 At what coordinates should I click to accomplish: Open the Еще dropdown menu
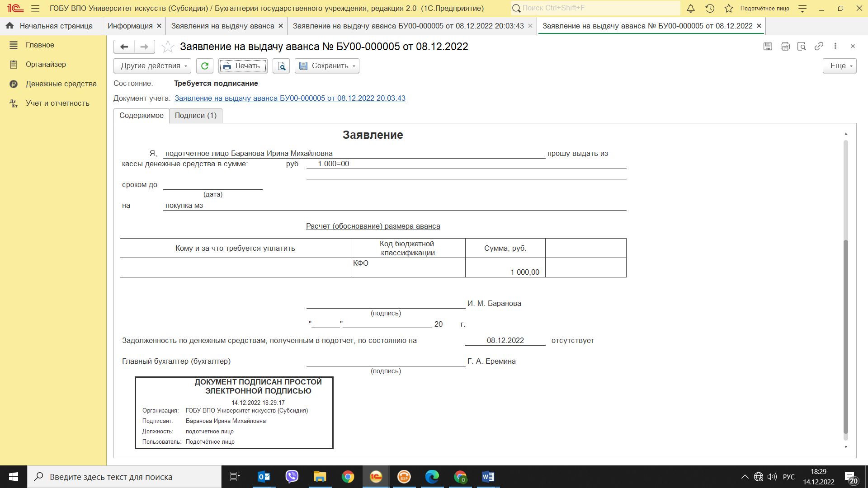coord(840,66)
